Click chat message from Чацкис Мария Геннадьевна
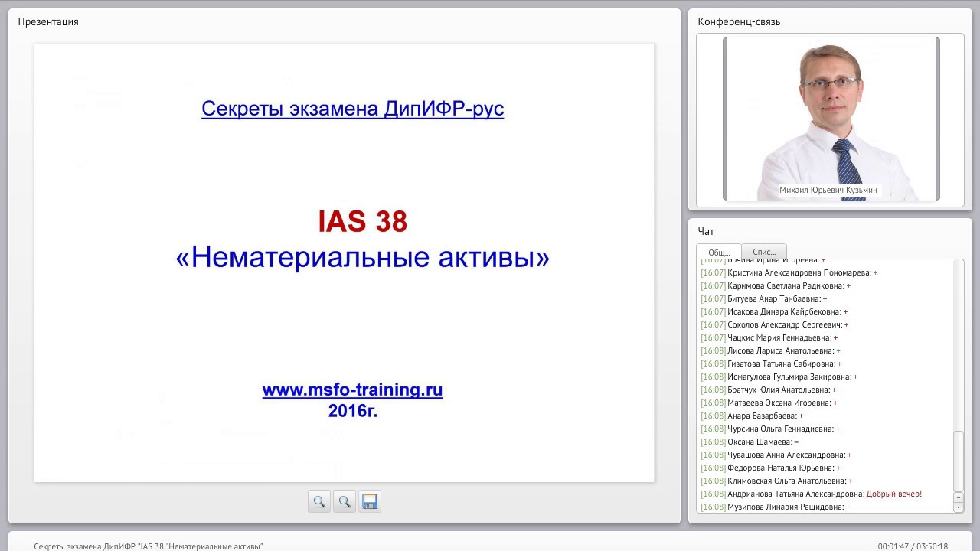The image size is (980, 551). point(769,337)
